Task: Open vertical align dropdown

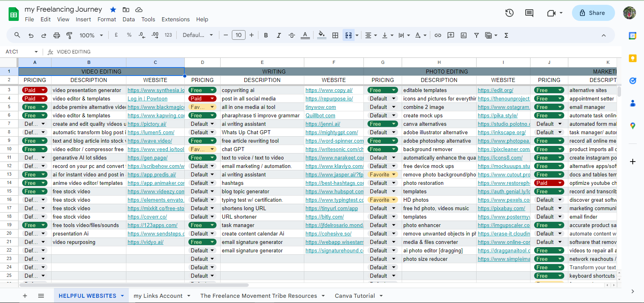Action: 387,35
